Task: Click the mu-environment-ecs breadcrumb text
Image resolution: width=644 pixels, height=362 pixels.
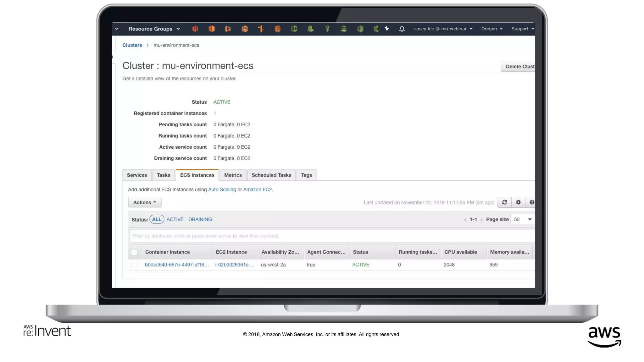Action: (176, 45)
